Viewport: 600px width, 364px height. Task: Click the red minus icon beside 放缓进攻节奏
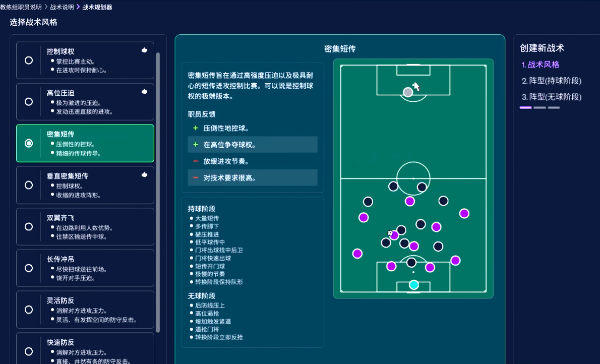[196, 161]
